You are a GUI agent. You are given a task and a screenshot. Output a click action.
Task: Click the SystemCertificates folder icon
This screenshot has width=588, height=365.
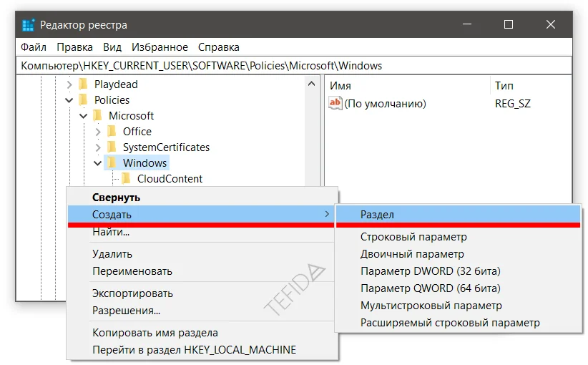point(112,147)
